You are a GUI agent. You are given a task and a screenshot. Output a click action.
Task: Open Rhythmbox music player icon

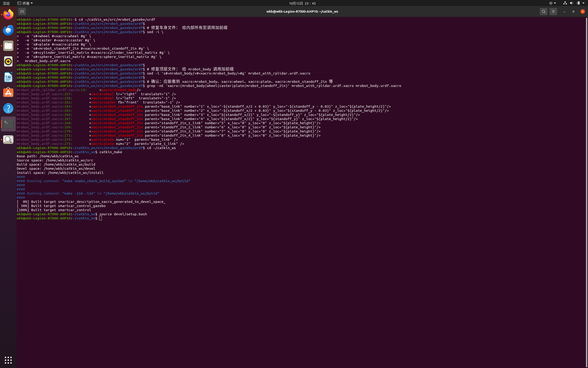pyautogui.click(x=8, y=61)
